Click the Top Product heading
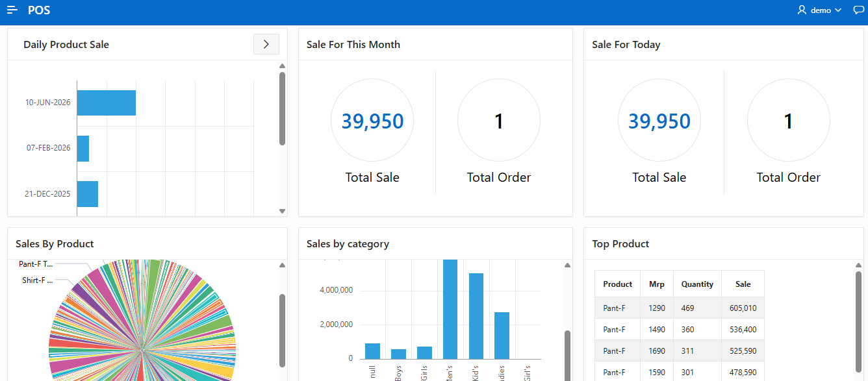 [x=620, y=244]
